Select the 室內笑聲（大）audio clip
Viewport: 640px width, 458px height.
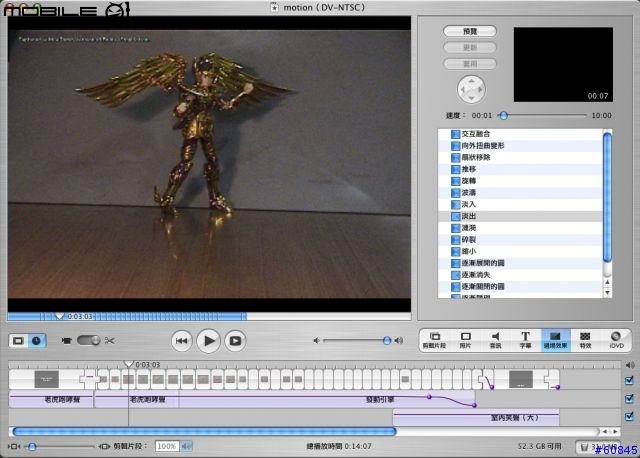coord(476,418)
